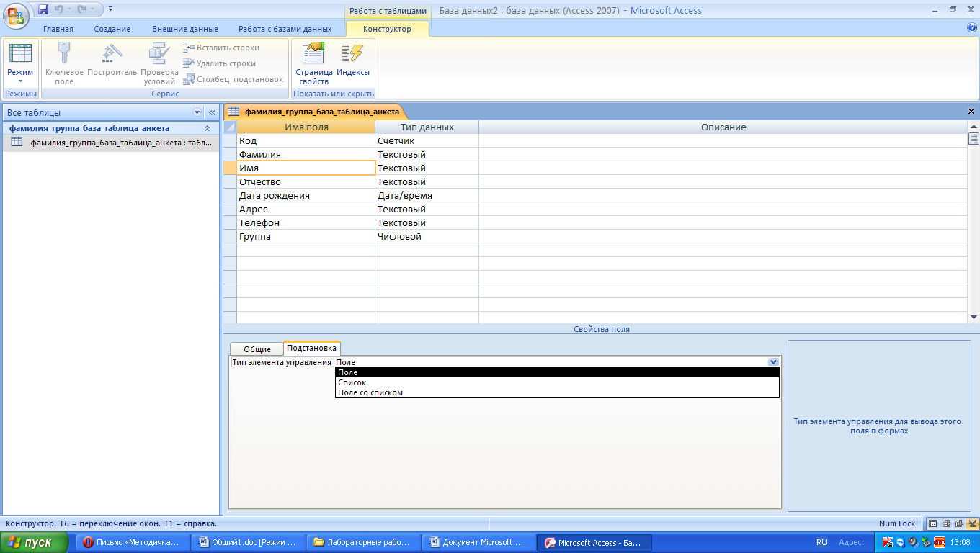Open Индексы lightning icon
This screenshot has width=980, height=553.
pyautogui.click(x=352, y=53)
